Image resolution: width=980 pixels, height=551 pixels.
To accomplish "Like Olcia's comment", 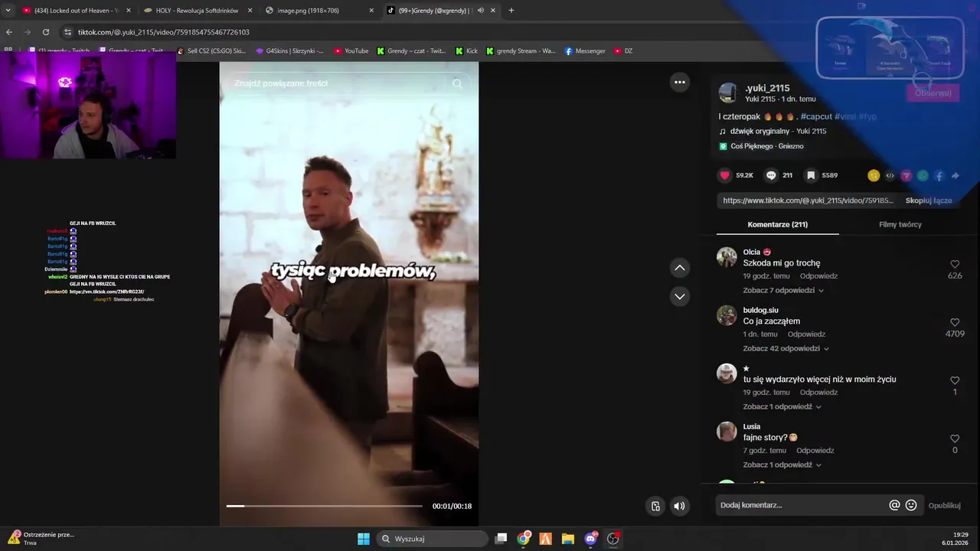I will (x=955, y=264).
